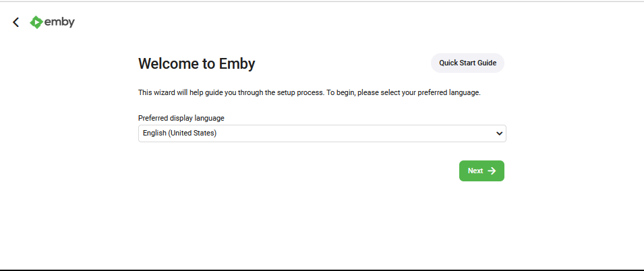
Task: Click the Preferred display language label
Action: tap(181, 118)
